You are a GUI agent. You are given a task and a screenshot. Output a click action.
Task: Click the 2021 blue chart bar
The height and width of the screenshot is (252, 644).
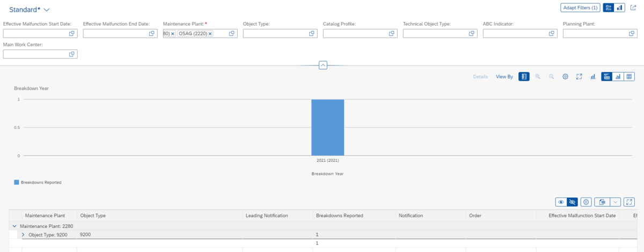pyautogui.click(x=327, y=127)
